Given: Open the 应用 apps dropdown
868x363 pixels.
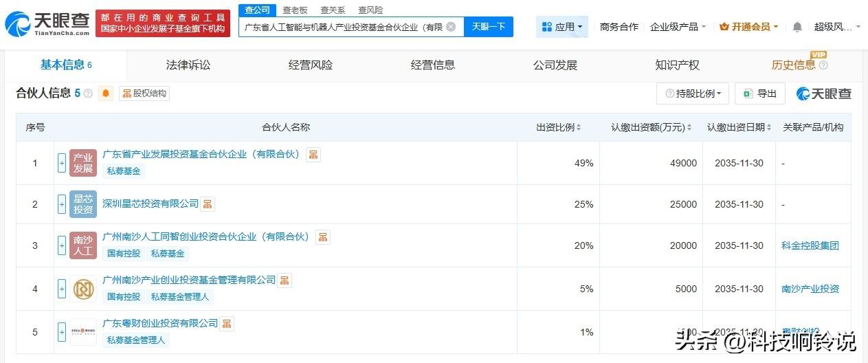Looking at the screenshot, I should [562, 27].
